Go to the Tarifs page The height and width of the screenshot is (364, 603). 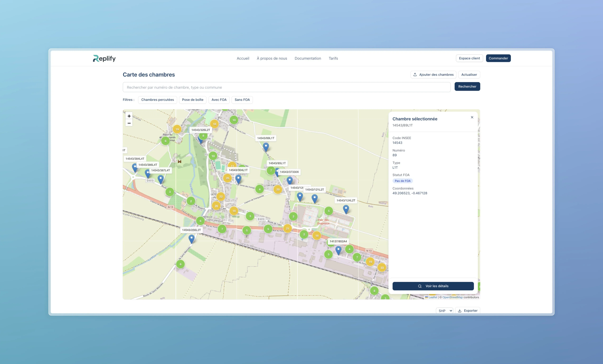tap(333, 58)
